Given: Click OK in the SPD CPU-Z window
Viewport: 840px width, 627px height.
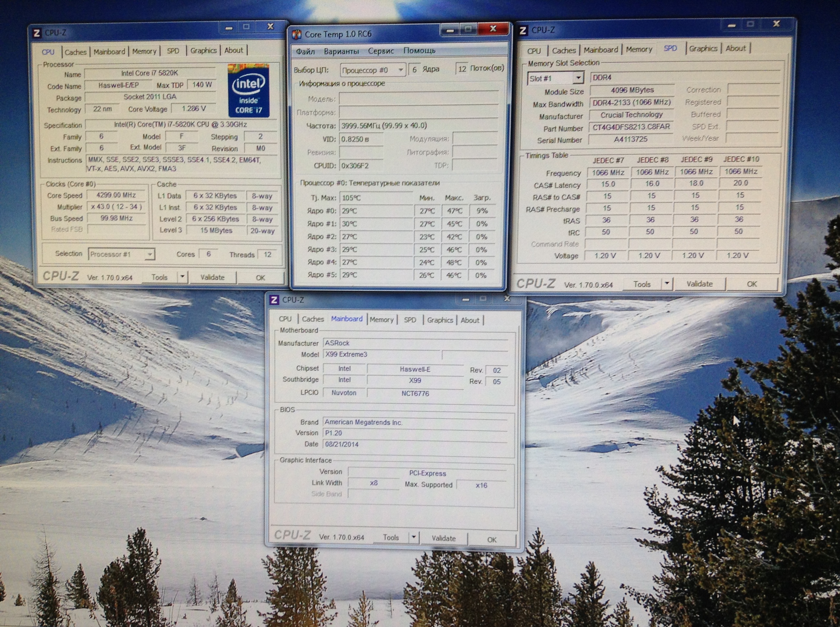Looking at the screenshot, I should (752, 284).
